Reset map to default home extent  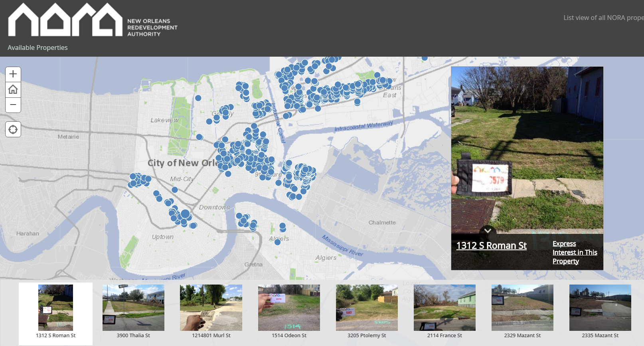(x=13, y=89)
